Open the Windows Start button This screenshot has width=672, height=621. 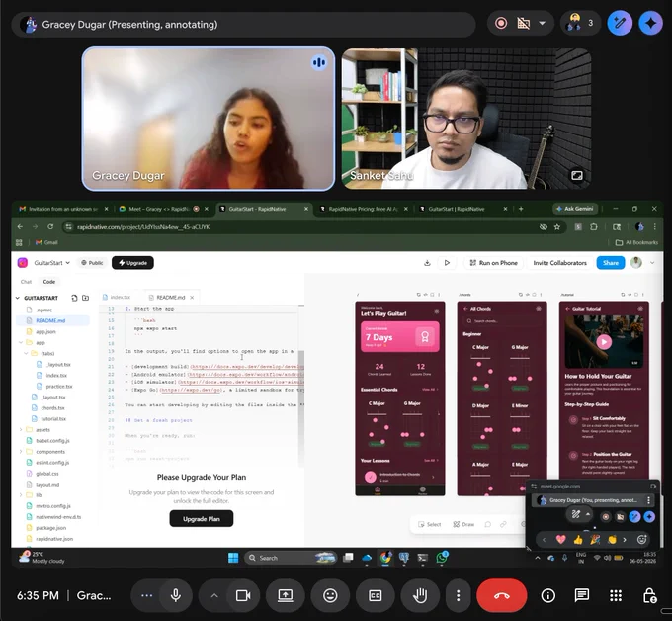click(233, 558)
